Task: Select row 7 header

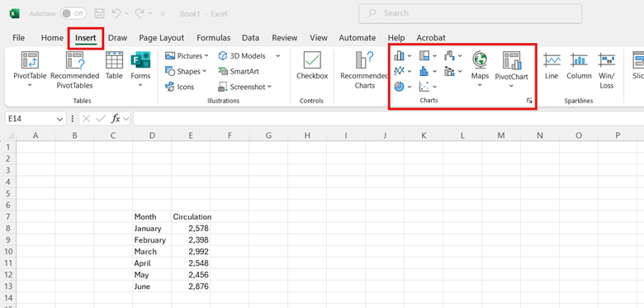Action: coord(8,217)
